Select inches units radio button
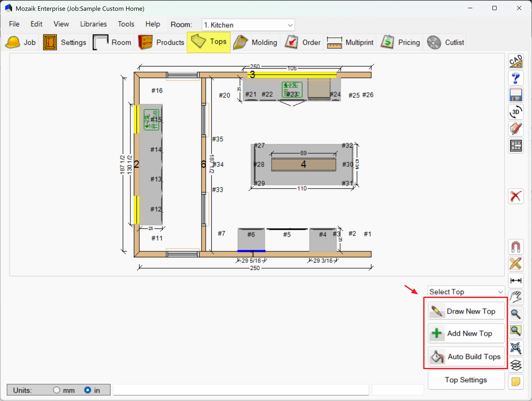This screenshot has width=532, height=401. (x=87, y=390)
